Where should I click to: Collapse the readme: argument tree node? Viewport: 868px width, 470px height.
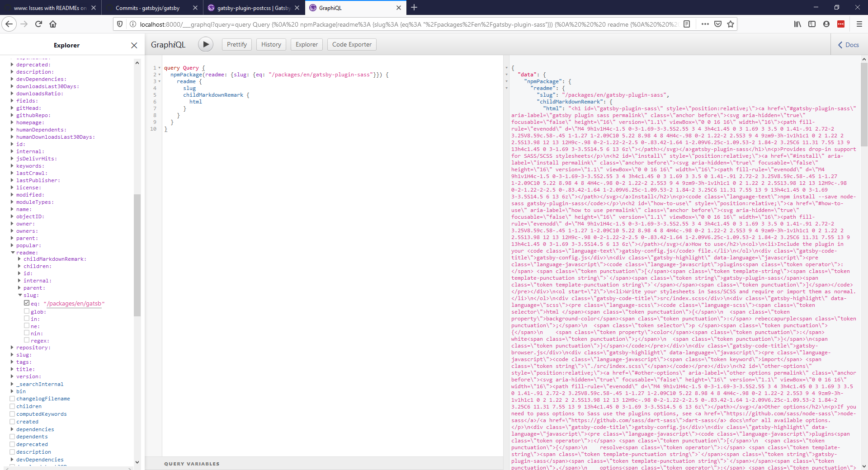[13, 253]
